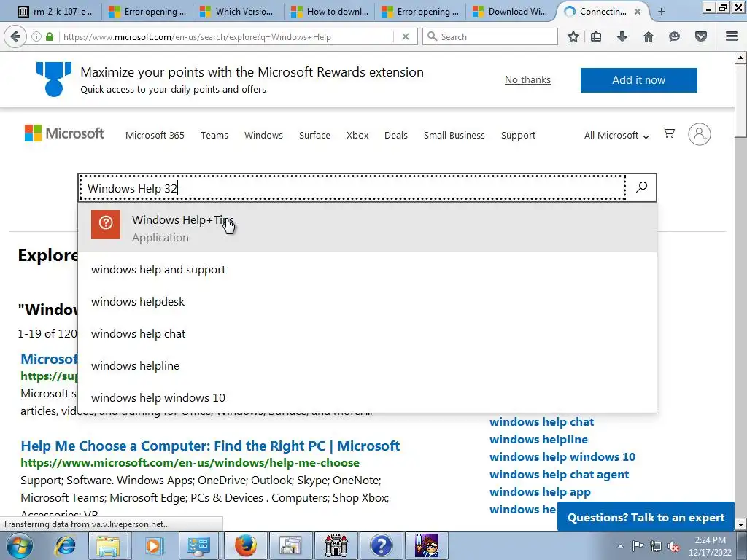Switch to the How to downl... tab
The width and height of the screenshot is (747, 560).
pos(330,12)
